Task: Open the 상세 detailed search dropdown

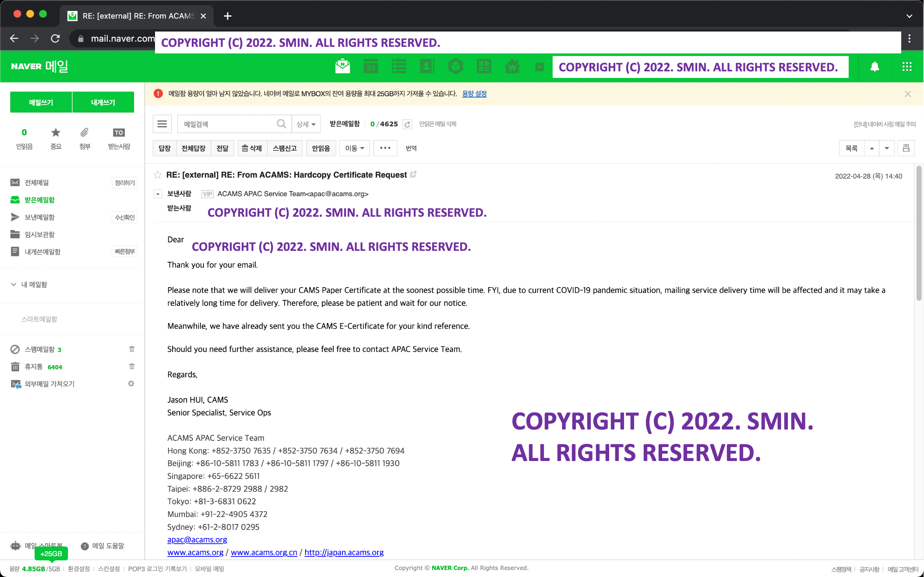Action: pyautogui.click(x=306, y=124)
